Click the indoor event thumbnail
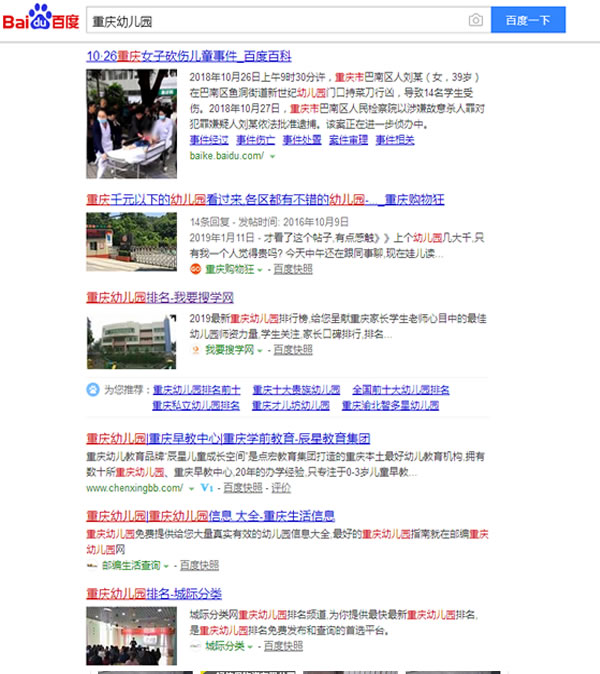Screen dimensions: 600x674 click(132, 636)
